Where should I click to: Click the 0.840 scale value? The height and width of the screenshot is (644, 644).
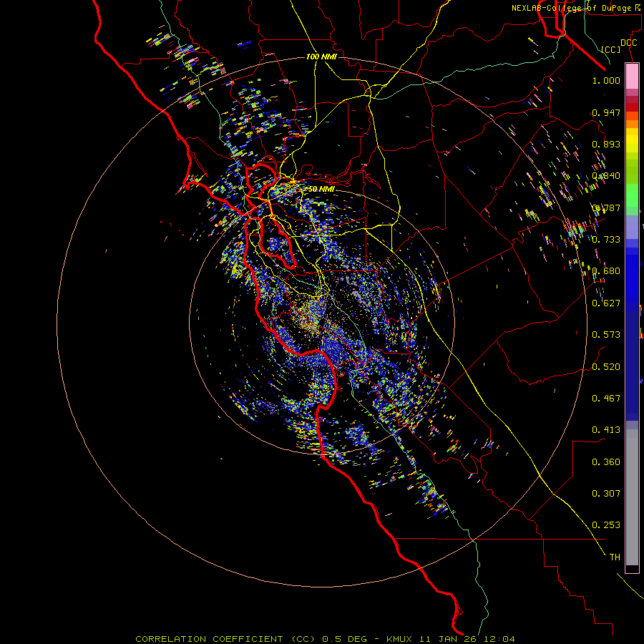(x=606, y=176)
